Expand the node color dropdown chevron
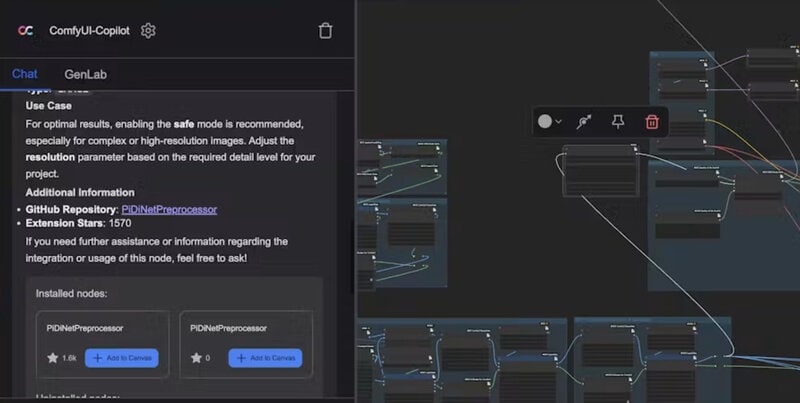The height and width of the screenshot is (403, 800). (559, 121)
